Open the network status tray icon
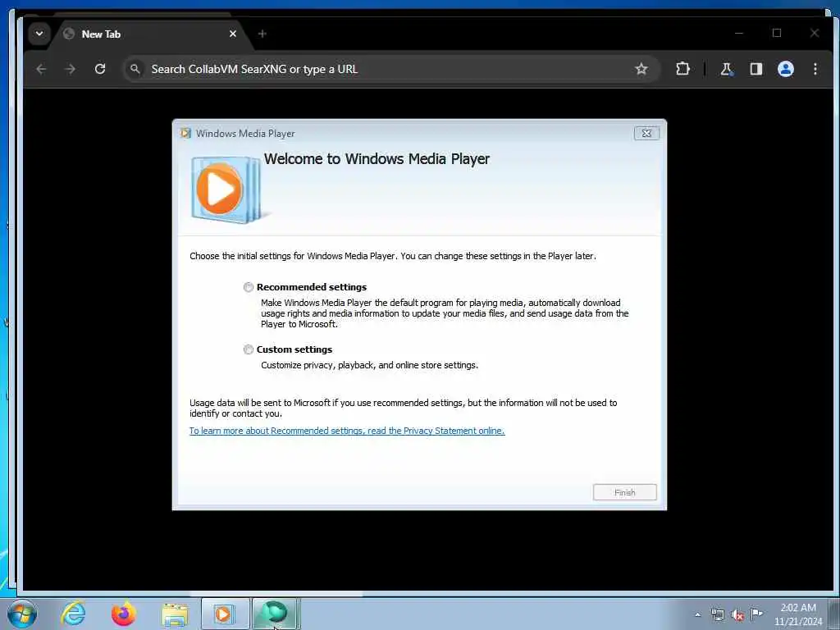The width and height of the screenshot is (840, 630). tap(717, 614)
